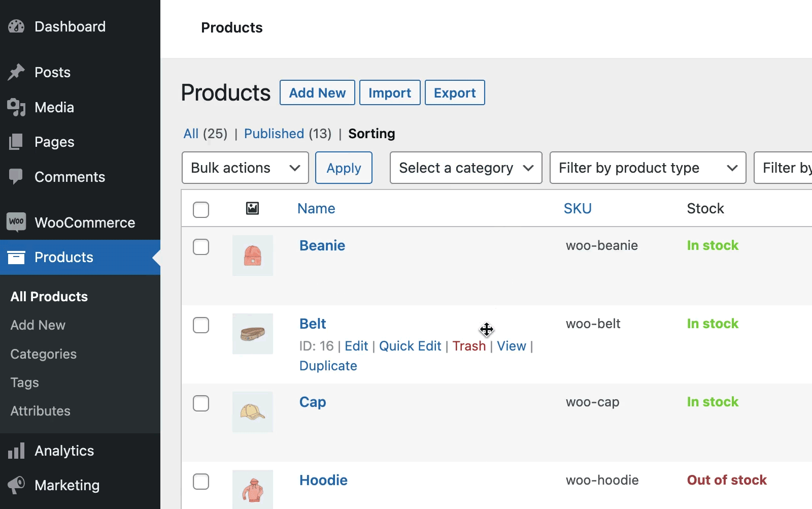Click the Analytics bar chart icon
The width and height of the screenshot is (812, 509).
click(x=16, y=451)
